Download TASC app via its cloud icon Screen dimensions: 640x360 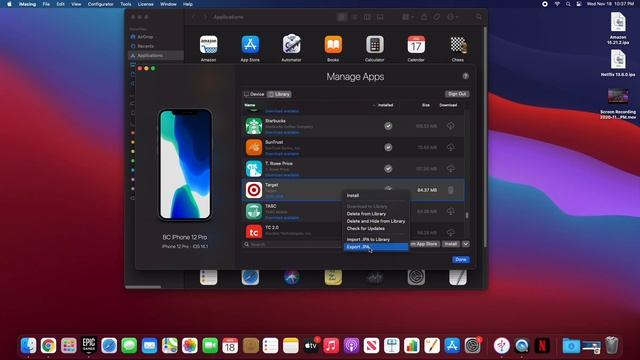point(450,211)
